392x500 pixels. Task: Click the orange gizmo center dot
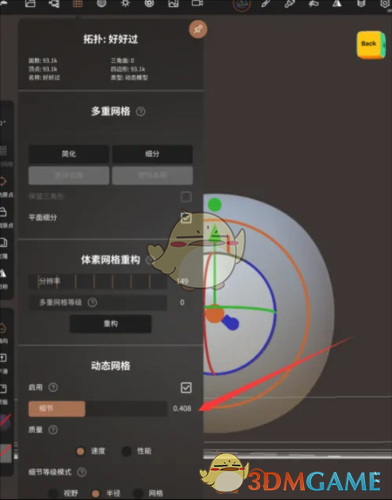click(x=214, y=315)
